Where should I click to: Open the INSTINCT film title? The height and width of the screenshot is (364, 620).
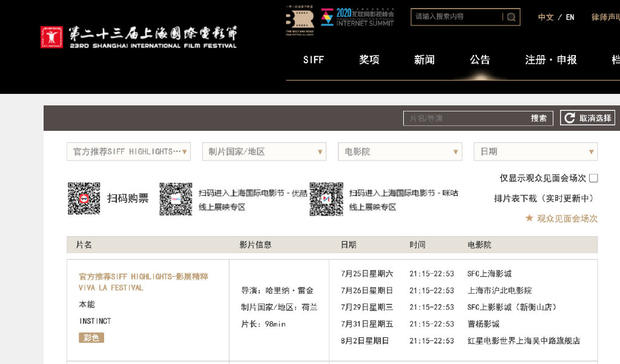tap(95, 321)
